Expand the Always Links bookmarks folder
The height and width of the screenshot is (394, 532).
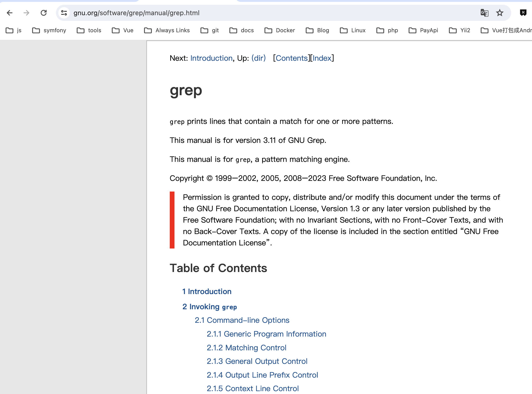167,30
